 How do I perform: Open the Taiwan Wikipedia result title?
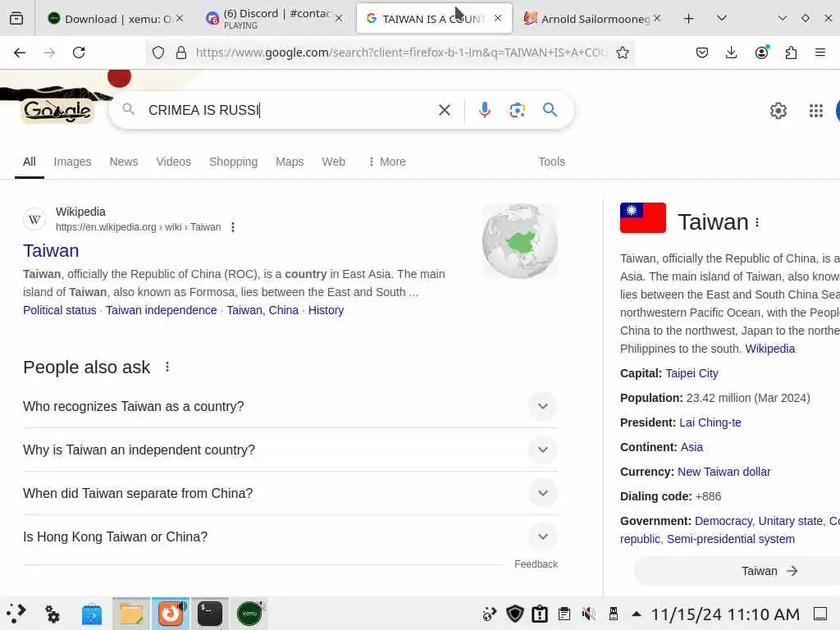pos(51,251)
